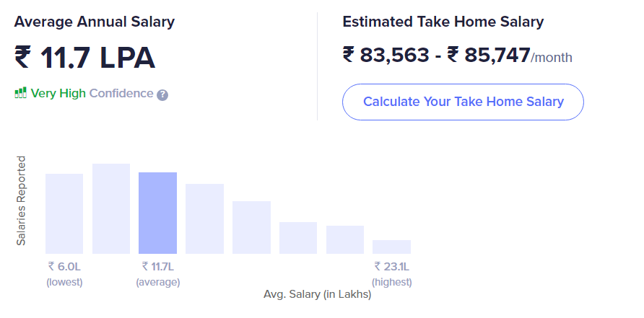Click the Avg. Salary (in Lakhs) axis title
The width and height of the screenshot is (644, 318).
pos(318,294)
